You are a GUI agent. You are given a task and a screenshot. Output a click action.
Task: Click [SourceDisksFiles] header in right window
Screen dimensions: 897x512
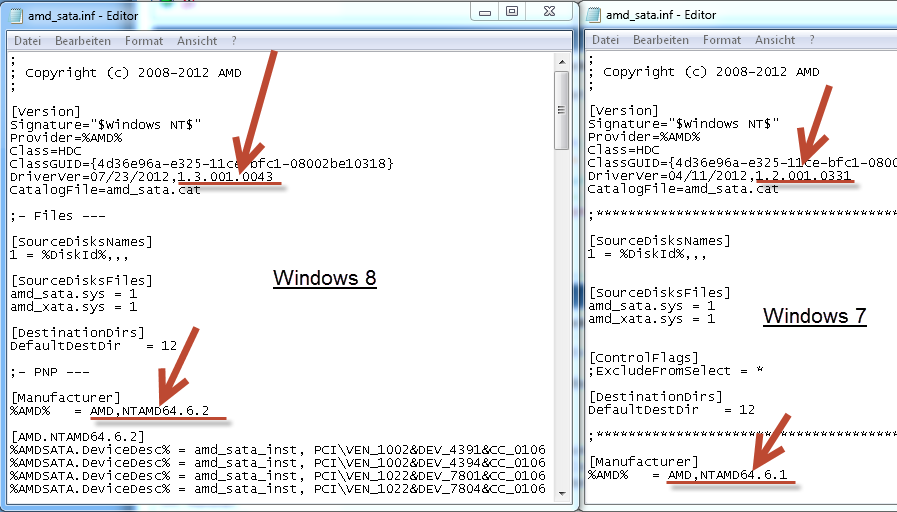659,292
